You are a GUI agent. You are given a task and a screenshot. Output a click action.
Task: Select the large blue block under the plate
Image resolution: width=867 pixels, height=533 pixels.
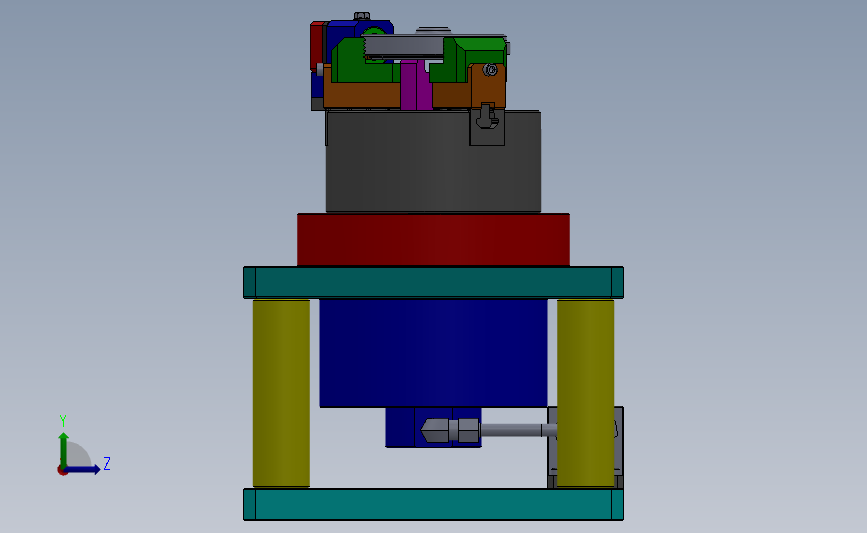pos(434,353)
